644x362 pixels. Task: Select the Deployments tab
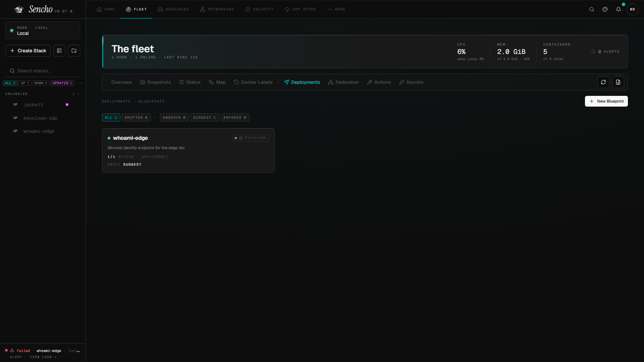[x=302, y=82]
